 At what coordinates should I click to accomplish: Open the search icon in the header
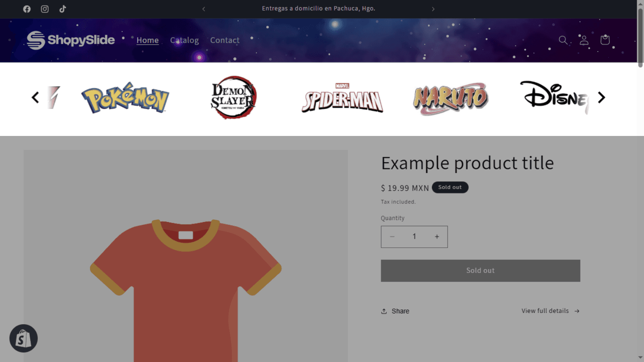[x=563, y=40]
